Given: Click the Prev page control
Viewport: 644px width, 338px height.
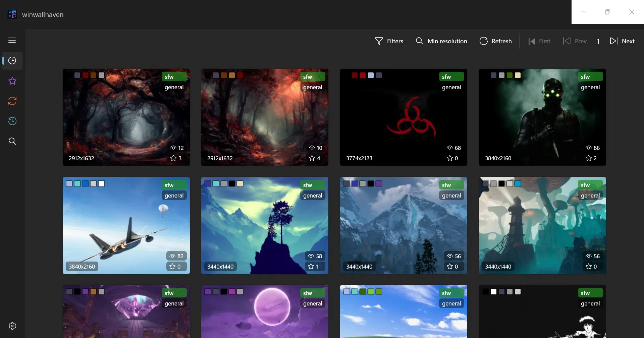Looking at the screenshot, I should [575, 41].
